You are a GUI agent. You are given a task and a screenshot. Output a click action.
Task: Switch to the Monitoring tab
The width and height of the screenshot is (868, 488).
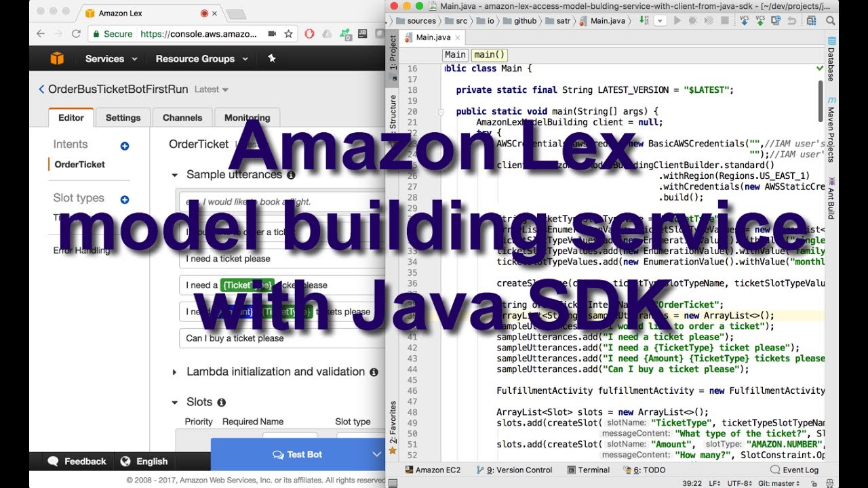click(x=248, y=117)
